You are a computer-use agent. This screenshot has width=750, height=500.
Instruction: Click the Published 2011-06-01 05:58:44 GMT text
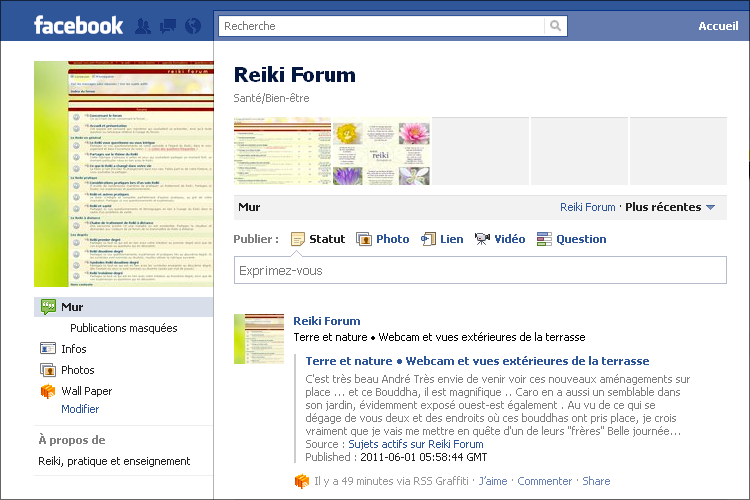click(396, 457)
